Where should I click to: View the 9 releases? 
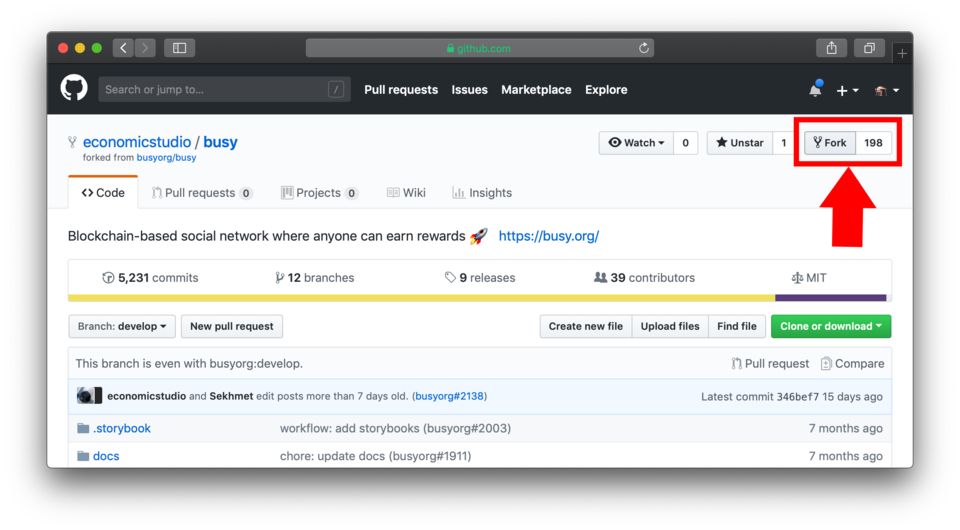click(x=480, y=278)
